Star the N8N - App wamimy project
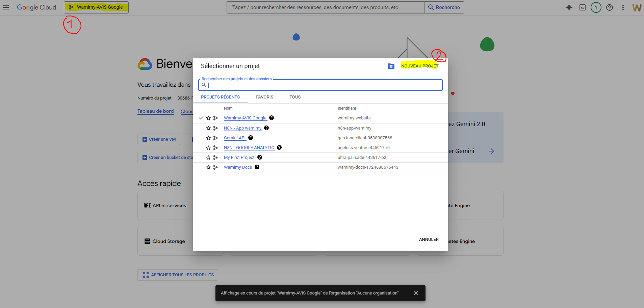The height and width of the screenshot is (308, 644). coord(208,128)
